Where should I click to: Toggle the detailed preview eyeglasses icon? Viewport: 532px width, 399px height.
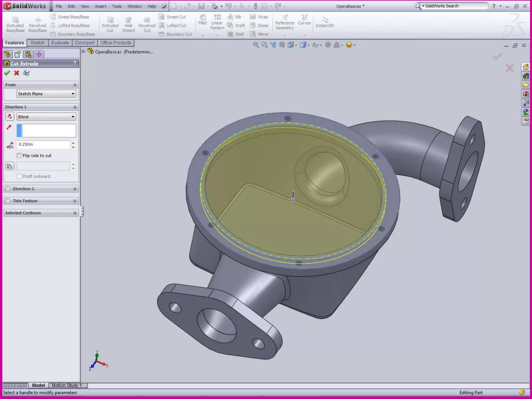(x=26, y=73)
